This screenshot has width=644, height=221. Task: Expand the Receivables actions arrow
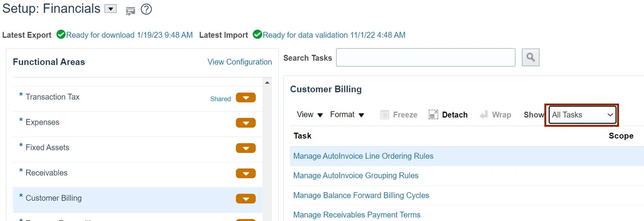pyautogui.click(x=246, y=174)
